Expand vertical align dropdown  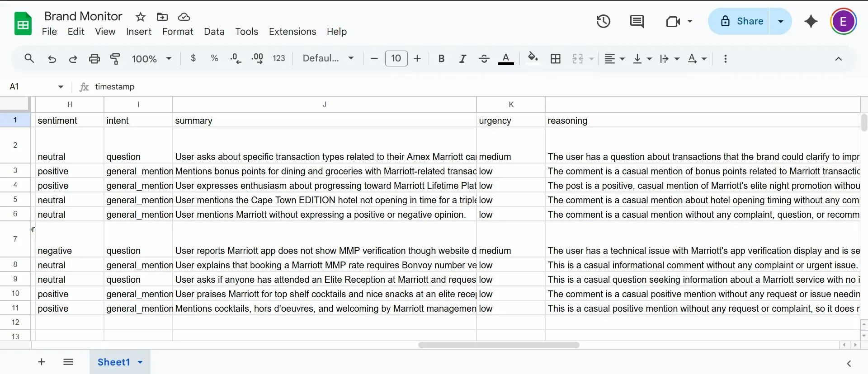(x=649, y=59)
